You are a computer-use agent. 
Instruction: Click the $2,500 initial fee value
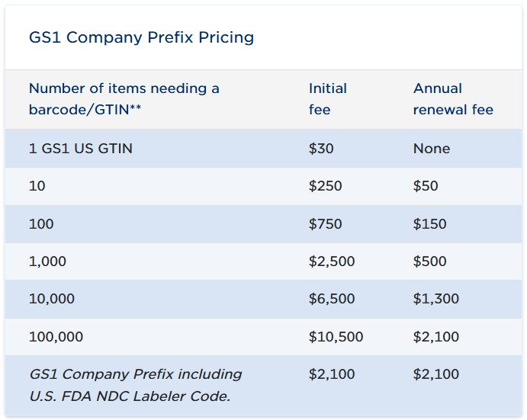tap(332, 261)
